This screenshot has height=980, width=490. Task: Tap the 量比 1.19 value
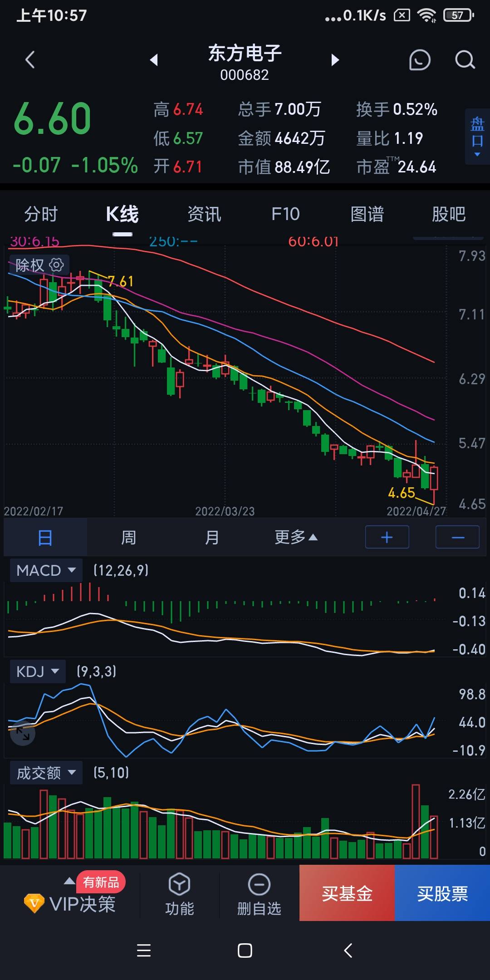point(408,138)
